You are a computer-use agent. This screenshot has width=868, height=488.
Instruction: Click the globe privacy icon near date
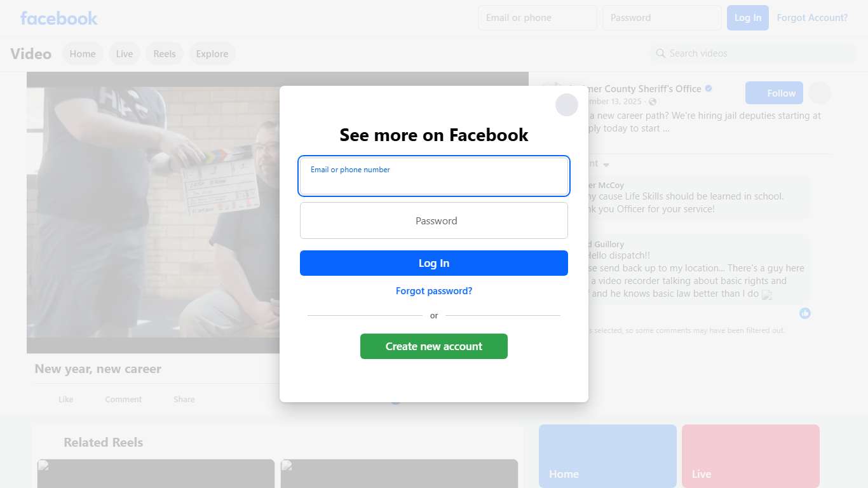[653, 102]
